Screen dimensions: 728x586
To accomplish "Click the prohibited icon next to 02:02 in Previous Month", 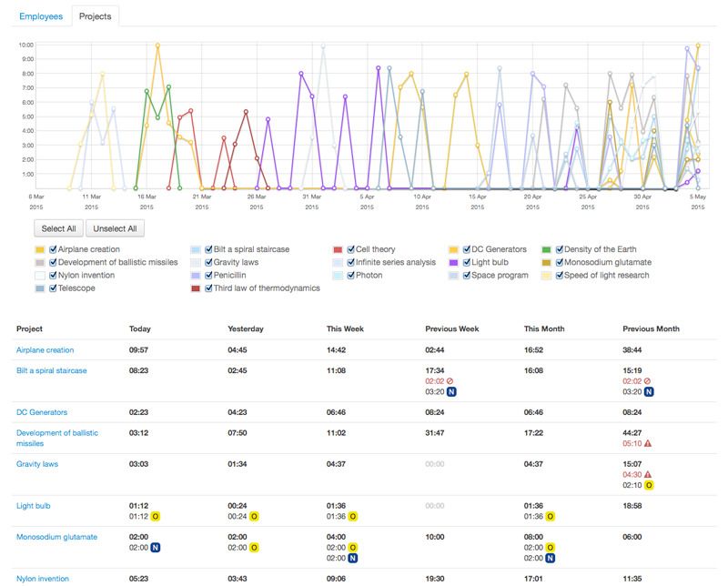I will (x=649, y=381).
